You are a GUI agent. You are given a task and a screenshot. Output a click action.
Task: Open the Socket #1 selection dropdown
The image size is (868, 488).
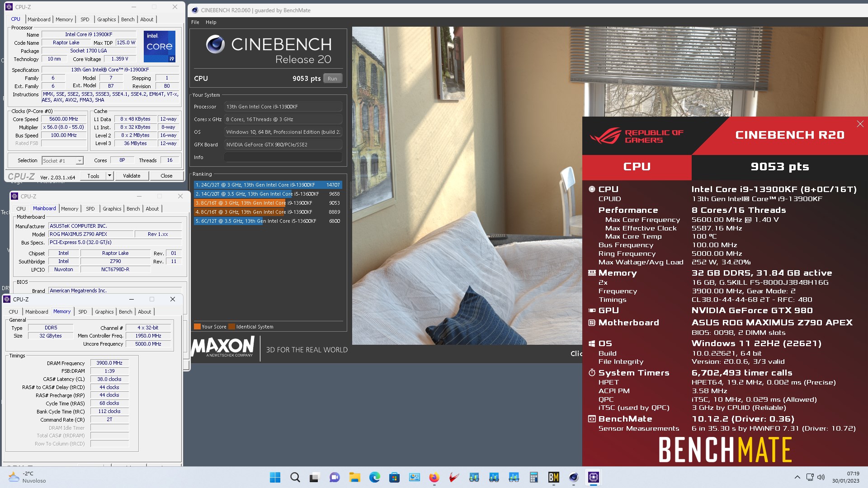point(80,161)
